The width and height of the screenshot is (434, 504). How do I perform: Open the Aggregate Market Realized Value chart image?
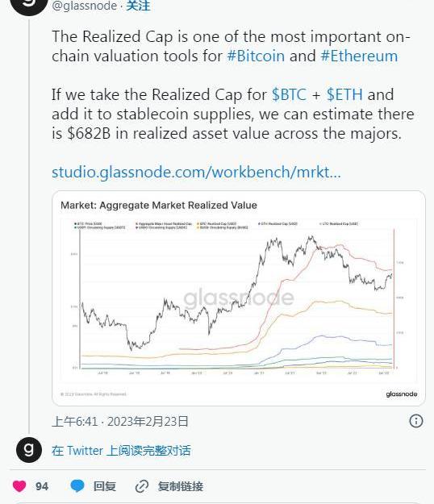pos(239,298)
